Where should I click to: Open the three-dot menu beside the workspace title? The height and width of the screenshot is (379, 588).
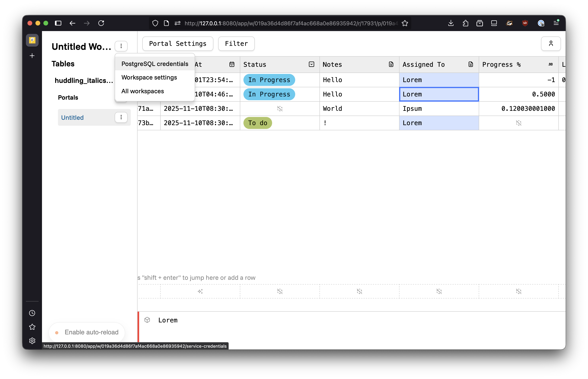pyautogui.click(x=121, y=46)
